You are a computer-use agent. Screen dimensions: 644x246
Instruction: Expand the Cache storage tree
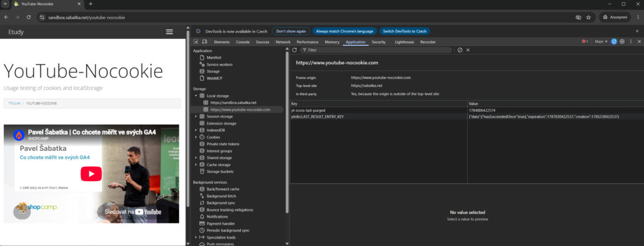196,164
